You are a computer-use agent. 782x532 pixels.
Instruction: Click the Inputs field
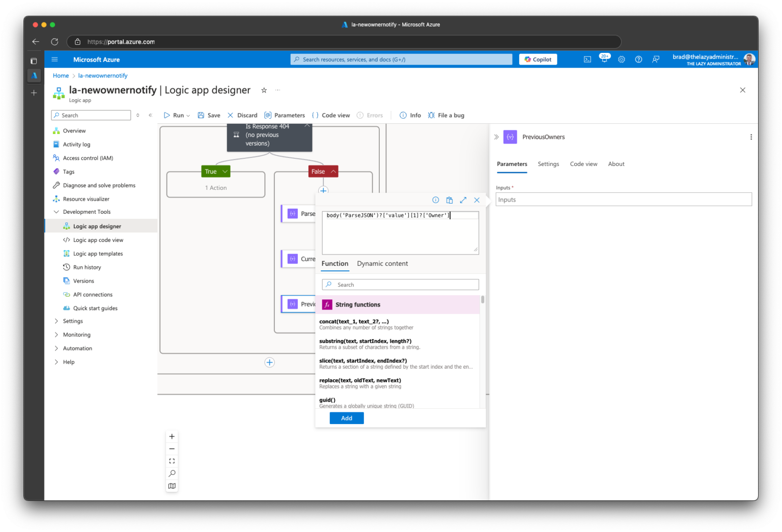point(624,200)
